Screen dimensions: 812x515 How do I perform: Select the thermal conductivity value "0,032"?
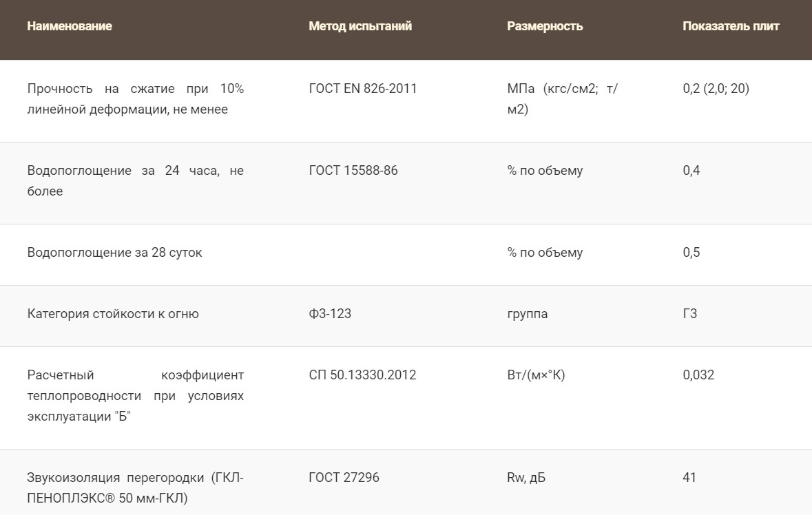pyautogui.click(x=698, y=375)
